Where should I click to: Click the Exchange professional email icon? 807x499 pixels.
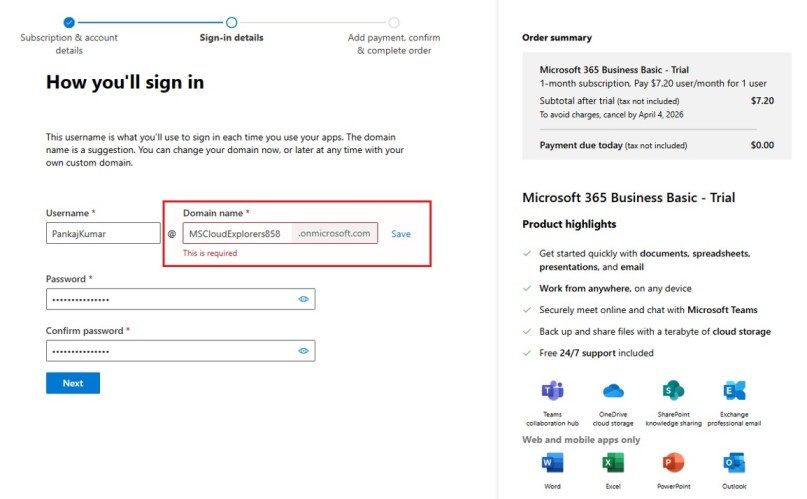tap(734, 390)
